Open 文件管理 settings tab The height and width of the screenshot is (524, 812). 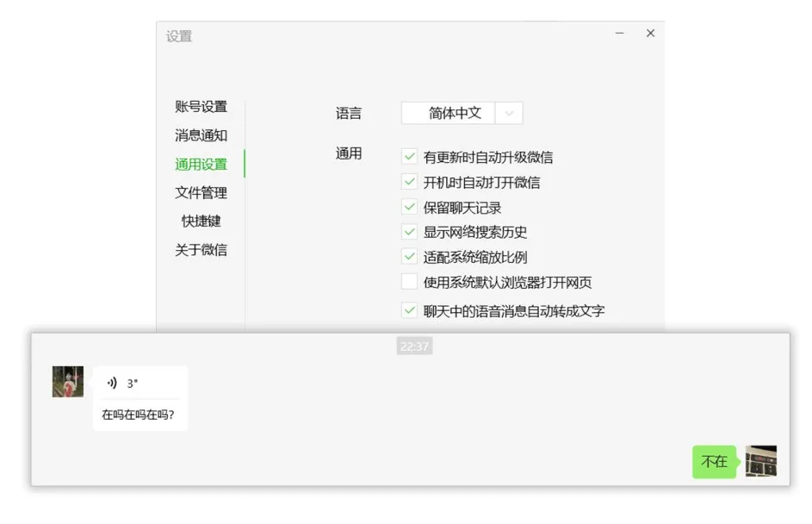201,193
